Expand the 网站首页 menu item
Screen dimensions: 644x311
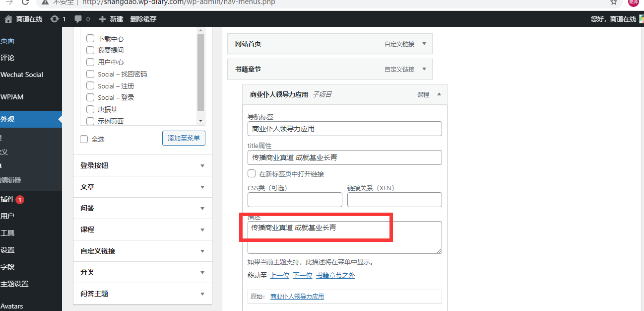tap(424, 44)
